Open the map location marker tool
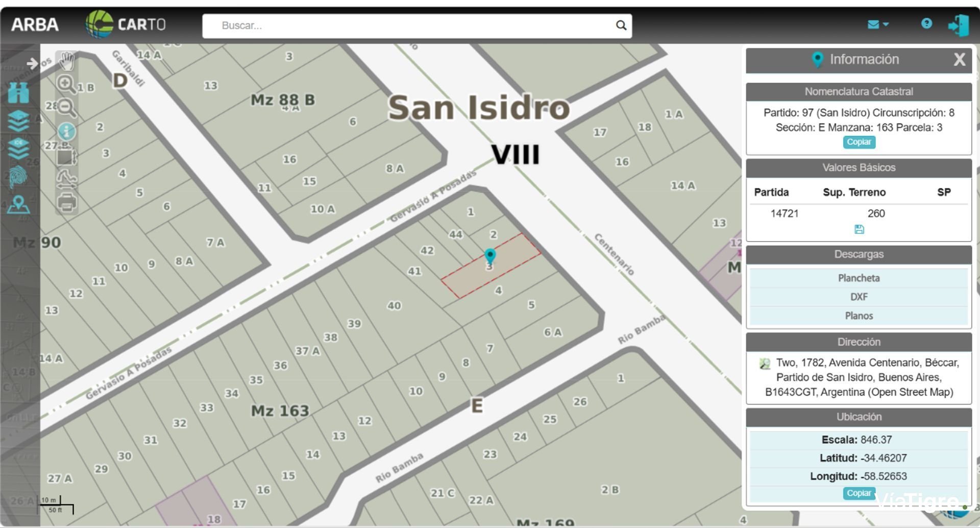Screen dimensions: 980x528 18,205
